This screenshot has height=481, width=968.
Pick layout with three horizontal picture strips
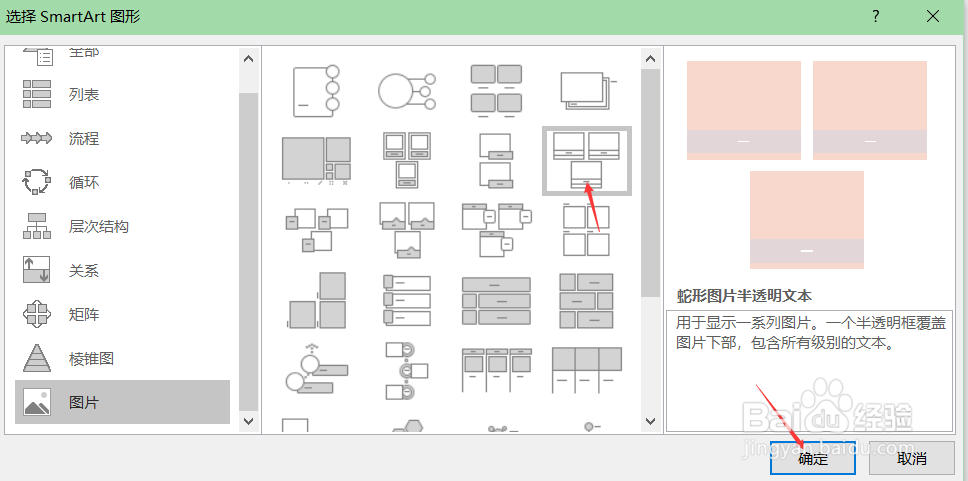coord(407,300)
